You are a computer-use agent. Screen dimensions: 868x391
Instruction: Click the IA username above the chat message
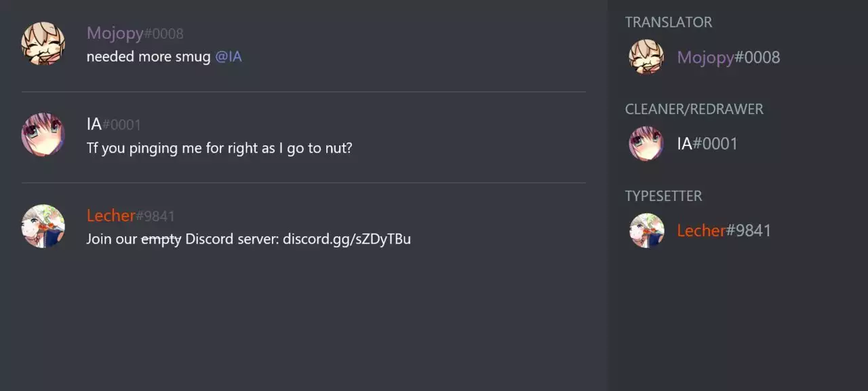[x=94, y=124]
